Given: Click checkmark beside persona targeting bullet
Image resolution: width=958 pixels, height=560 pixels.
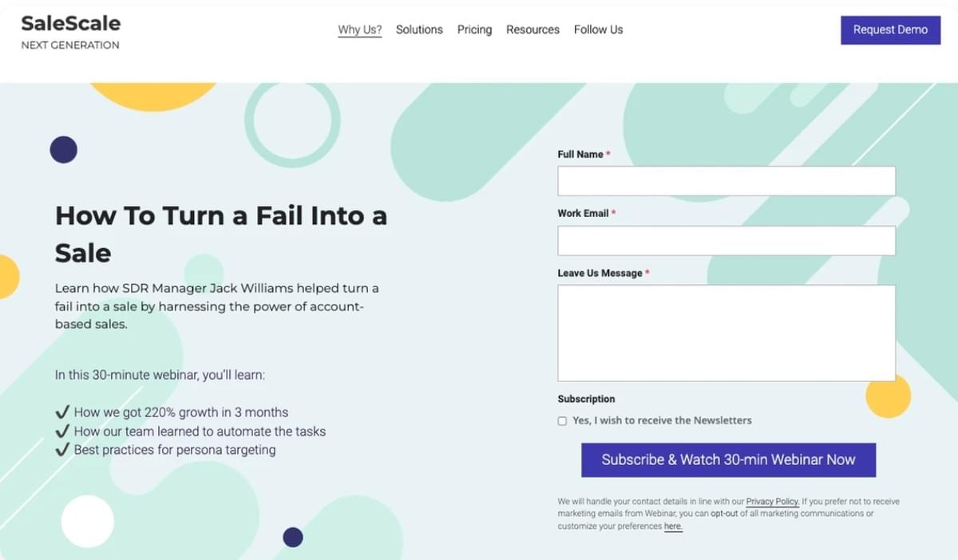Looking at the screenshot, I should 62,450.
